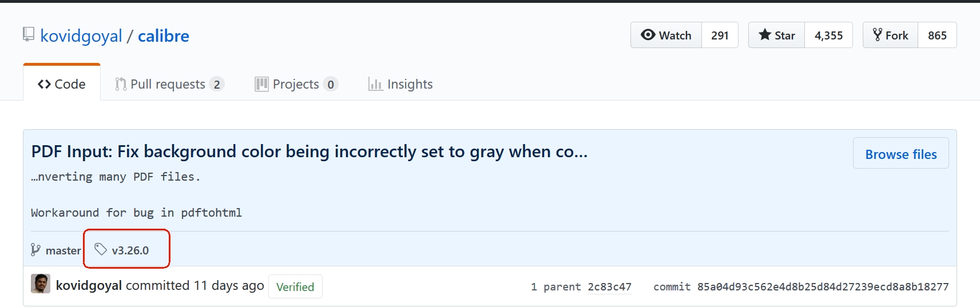This screenshot has height=307, width=980.
Task: View the 4,355 stargazers count
Action: tap(828, 35)
